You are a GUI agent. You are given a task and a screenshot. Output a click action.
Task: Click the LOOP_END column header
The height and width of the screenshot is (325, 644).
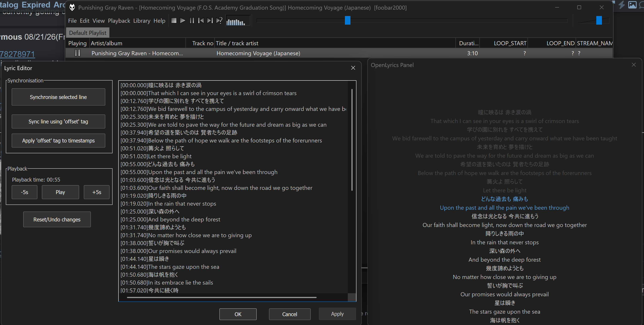(552, 43)
